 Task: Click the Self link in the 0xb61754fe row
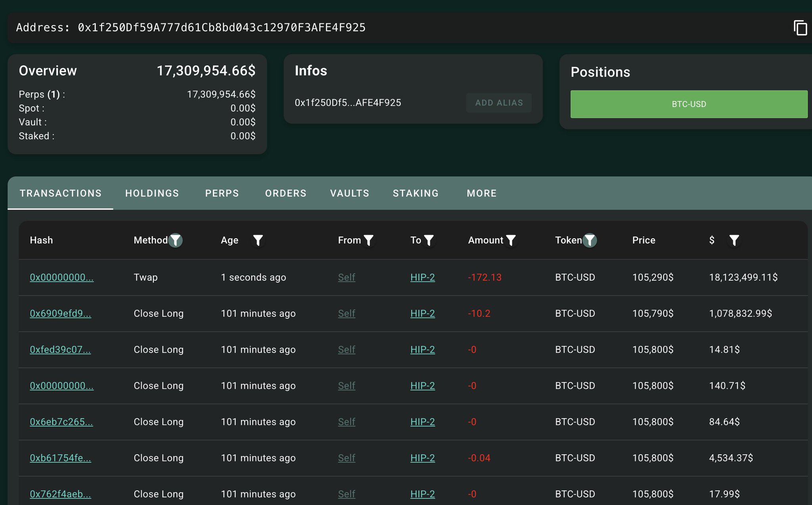[x=346, y=458]
